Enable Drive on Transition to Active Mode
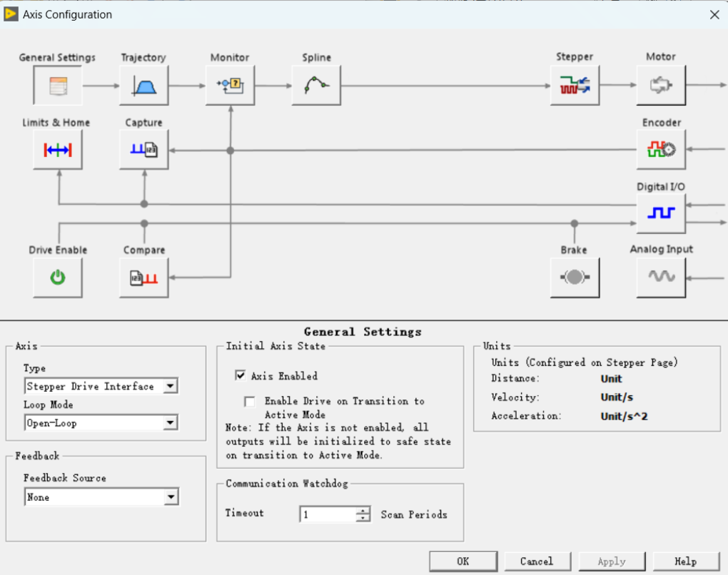Screen dimensions: 728x575 tap(249, 402)
